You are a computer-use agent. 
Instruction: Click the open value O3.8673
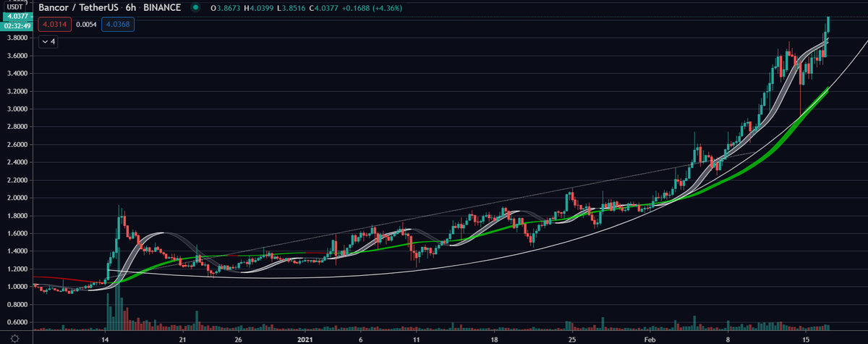pyautogui.click(x=226, y=9)
